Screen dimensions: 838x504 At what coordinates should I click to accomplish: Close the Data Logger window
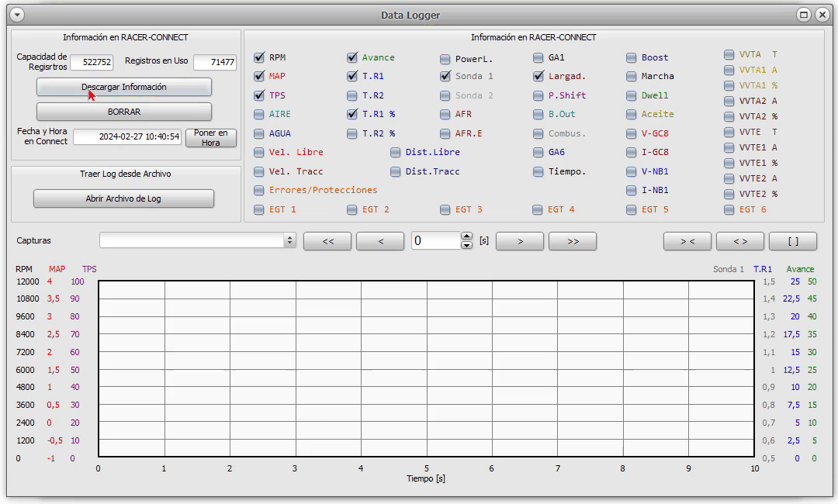[x=822, y=15]
